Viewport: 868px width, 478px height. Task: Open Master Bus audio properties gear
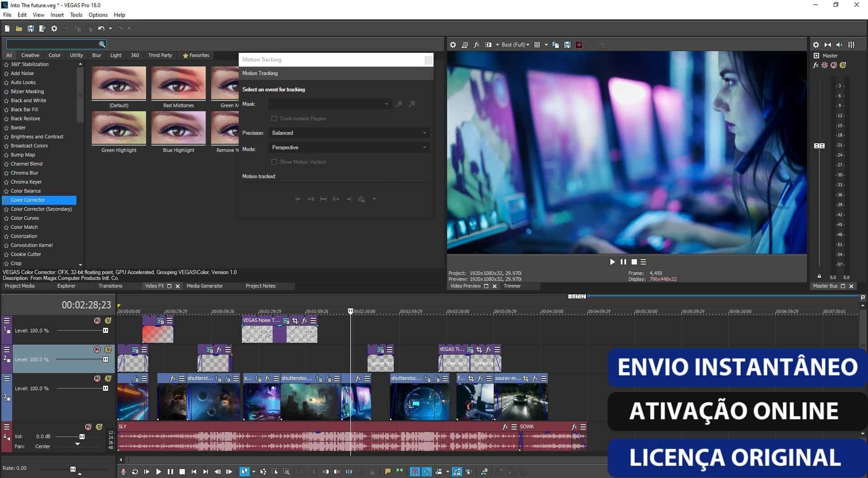click(816, 45)
